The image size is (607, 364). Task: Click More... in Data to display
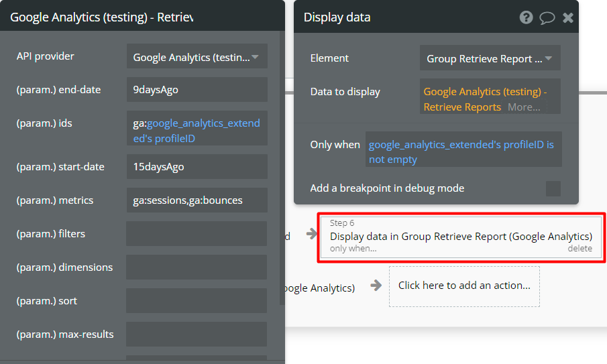tap(524, 107)
